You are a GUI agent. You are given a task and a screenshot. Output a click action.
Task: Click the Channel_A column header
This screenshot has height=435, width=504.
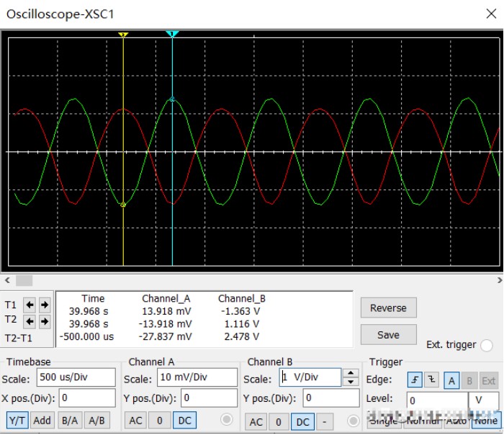pyautogui.click(x=166, y=299)
